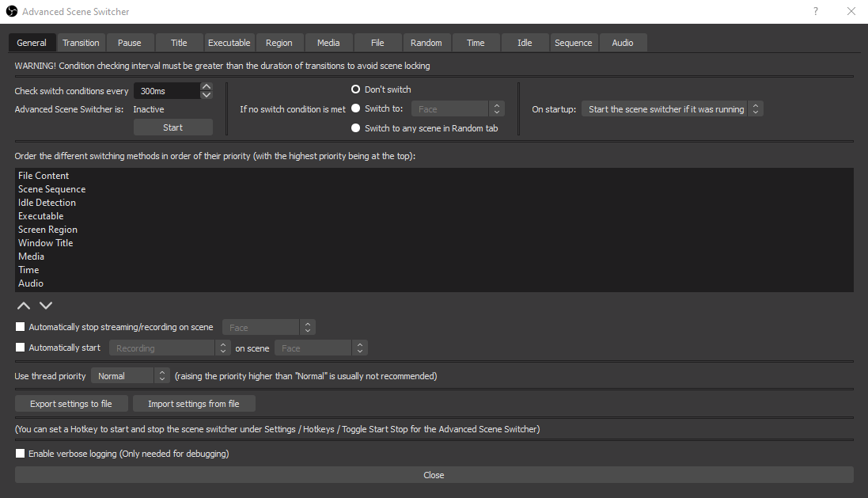The width and height of the screenshot is (868, 498).
Task: Switch to the Idle tab
Action: [525, 43]
